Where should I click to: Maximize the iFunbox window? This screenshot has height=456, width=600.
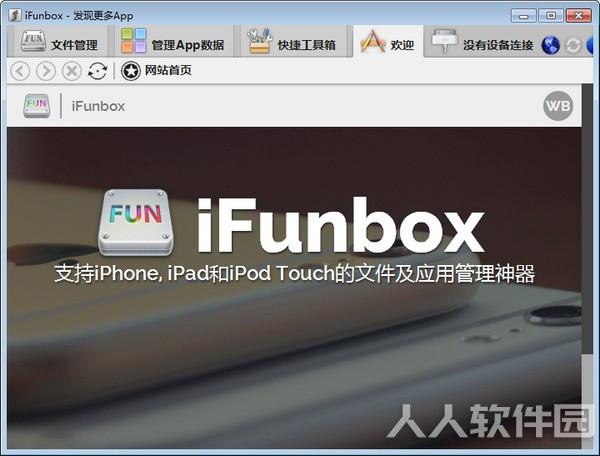[x=551, y=16]
